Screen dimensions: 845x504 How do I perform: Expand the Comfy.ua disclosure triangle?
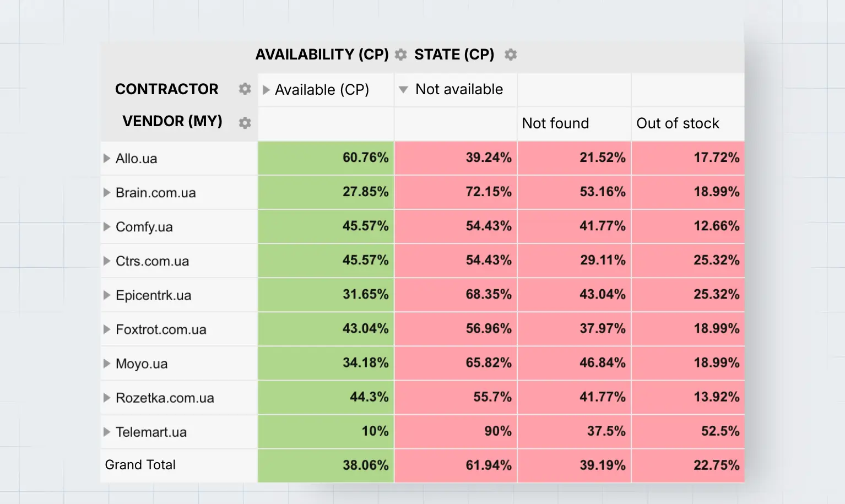point(106,226)
